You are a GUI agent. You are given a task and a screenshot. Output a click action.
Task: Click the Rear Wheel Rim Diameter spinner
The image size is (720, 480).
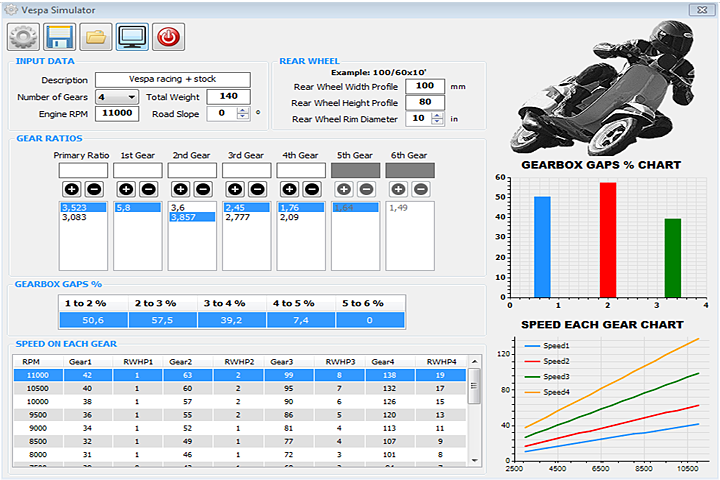click(438, 119)
